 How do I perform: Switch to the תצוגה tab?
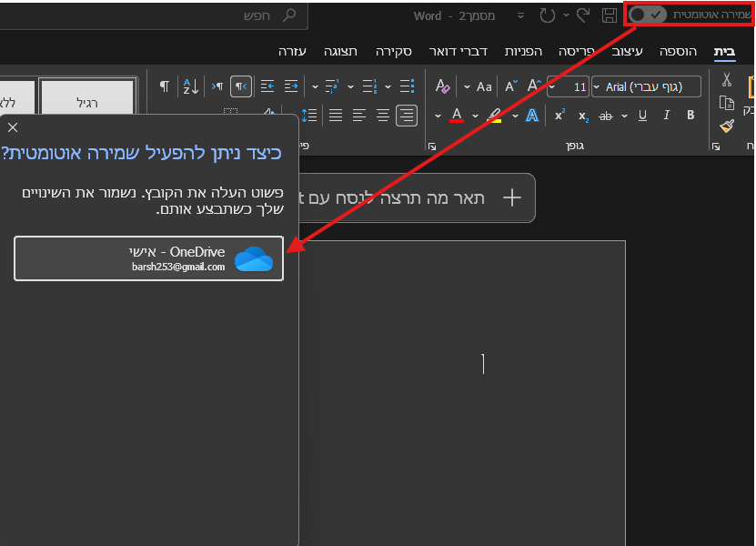340,52
